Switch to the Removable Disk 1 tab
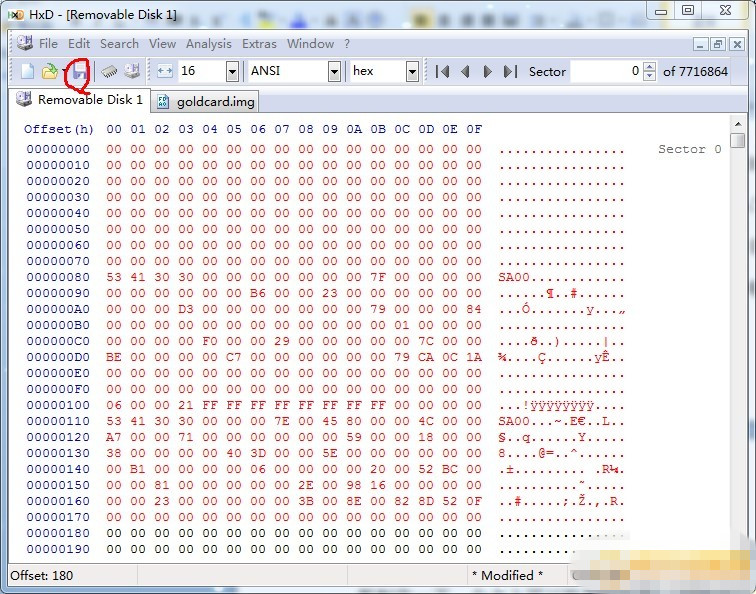The height and width of the screenshot is (594, 756). [80, 100]
